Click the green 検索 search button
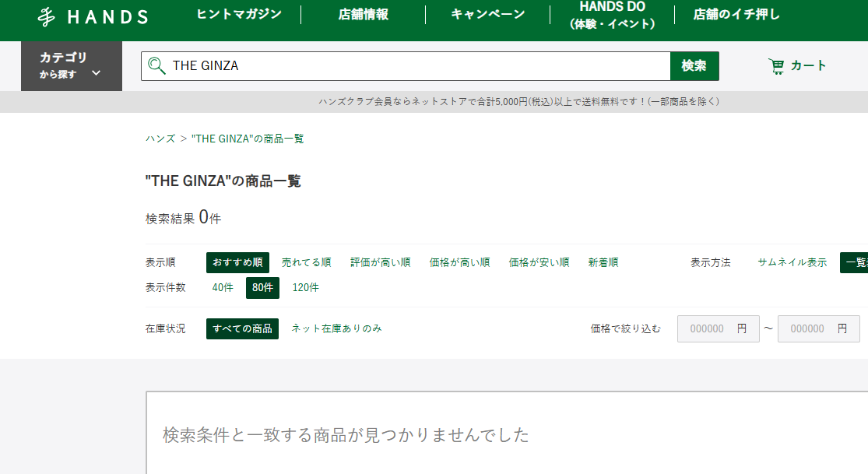The height and width of the screenshot is (474, 868). [x=694, y=66]
